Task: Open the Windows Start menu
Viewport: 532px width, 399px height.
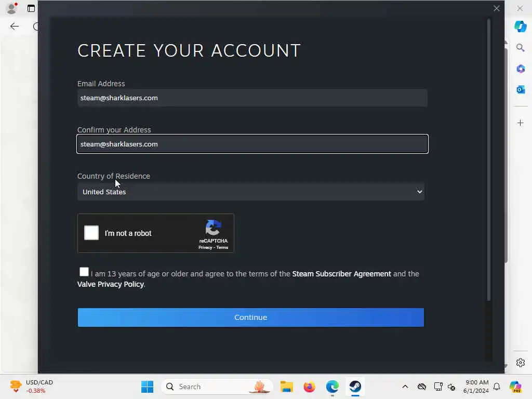Action: click(x=147, y=387)
